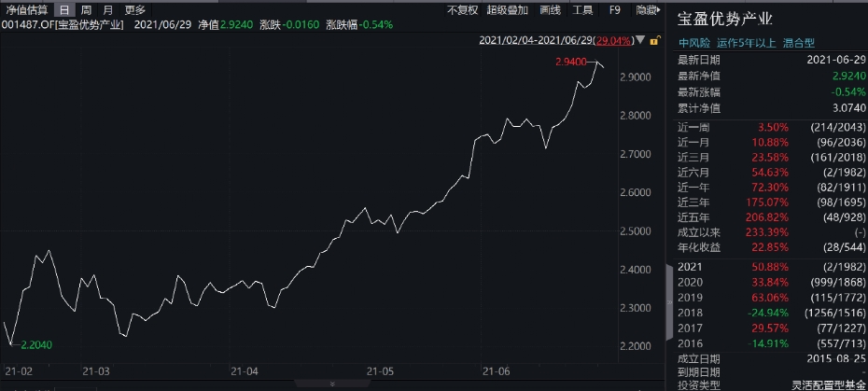Click the 累计净值 value 3.0740
The image size is (868, 391).
[x=848, y=108]
